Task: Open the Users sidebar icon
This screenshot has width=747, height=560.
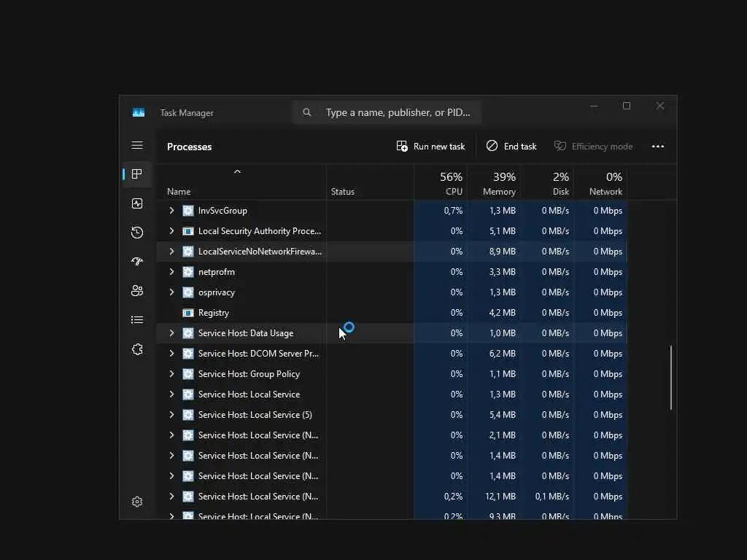Action: click(137, 291)
